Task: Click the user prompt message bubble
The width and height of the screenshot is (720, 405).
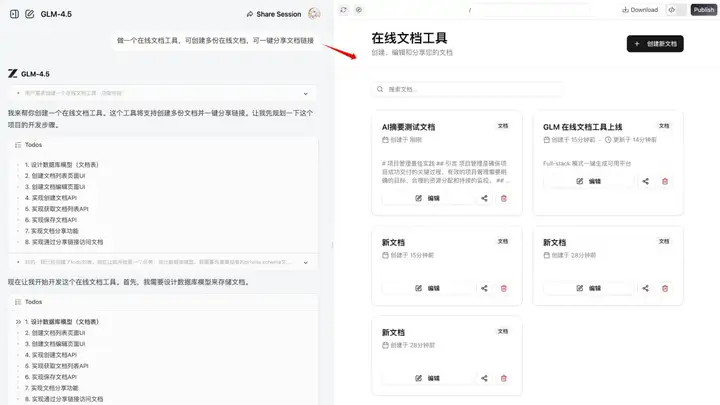Action: tap(215, 40)
